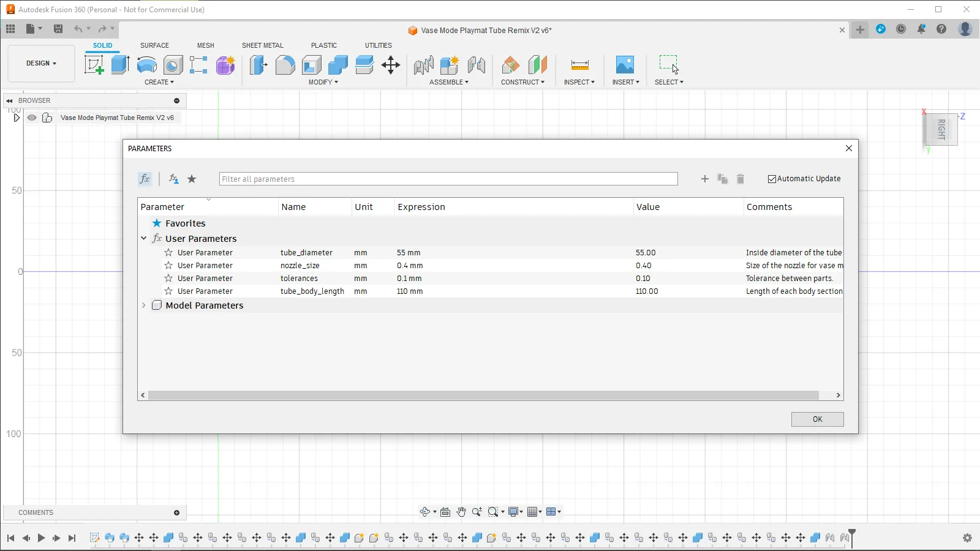
Task: Uncheck the Automatic Update checkbox
Action: 772,179
